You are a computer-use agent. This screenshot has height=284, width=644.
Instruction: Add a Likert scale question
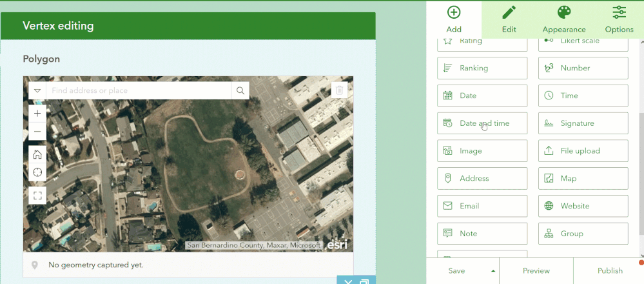[x=583, y=43]
